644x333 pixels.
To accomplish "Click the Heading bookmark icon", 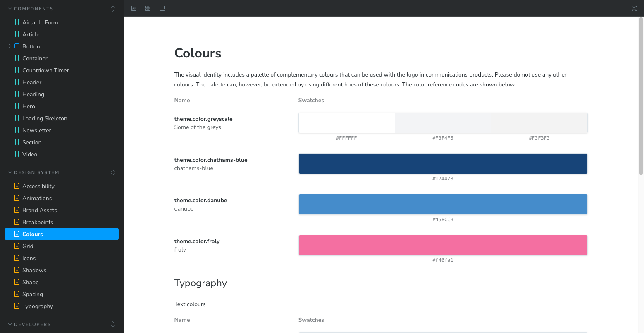I will click(17, 94).
